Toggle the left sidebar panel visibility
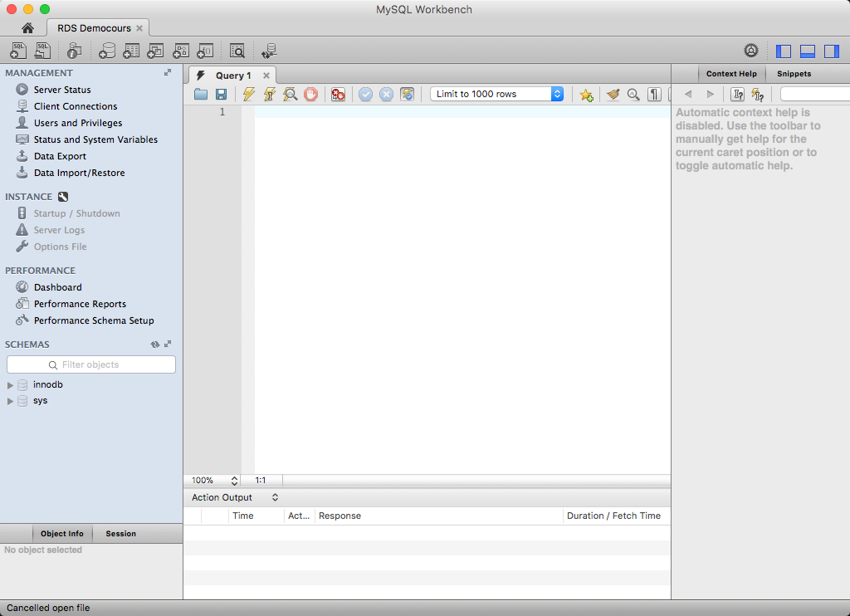The width and height of the screenshot is (850, 616). click(784, 51)
